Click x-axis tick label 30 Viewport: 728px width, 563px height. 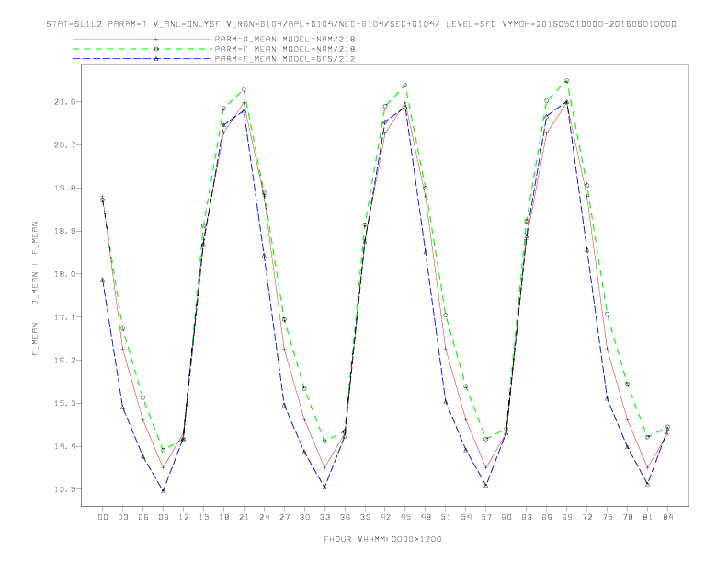(304, 517)
